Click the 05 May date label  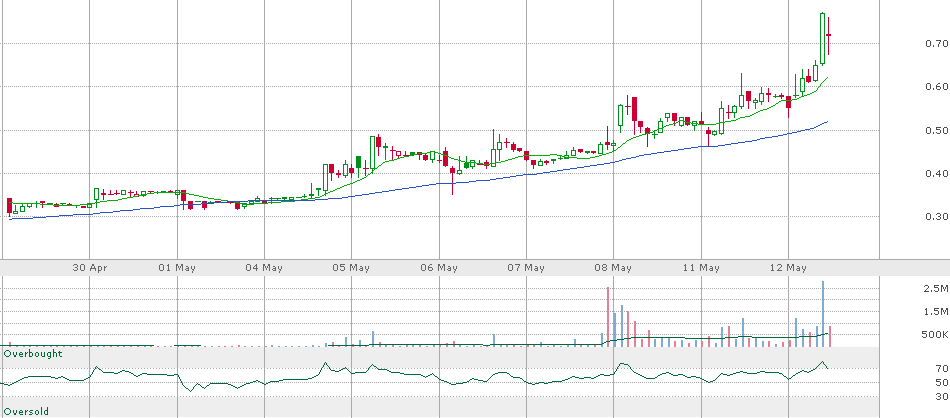(352, 267)
